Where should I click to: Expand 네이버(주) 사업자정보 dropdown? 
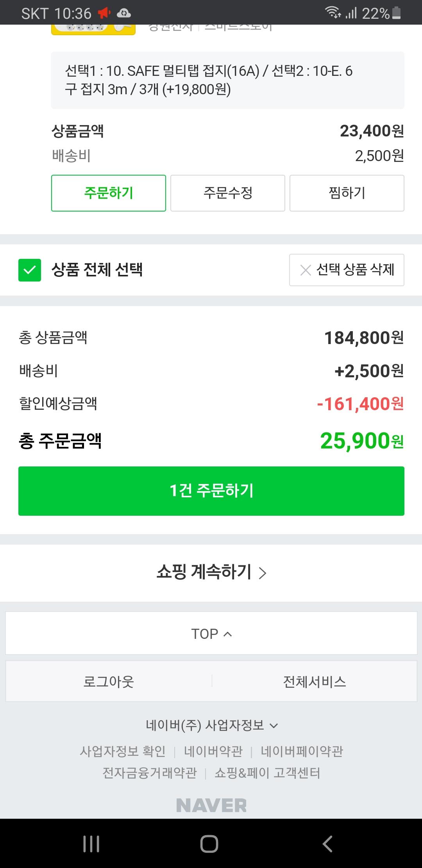pos(211,725)
